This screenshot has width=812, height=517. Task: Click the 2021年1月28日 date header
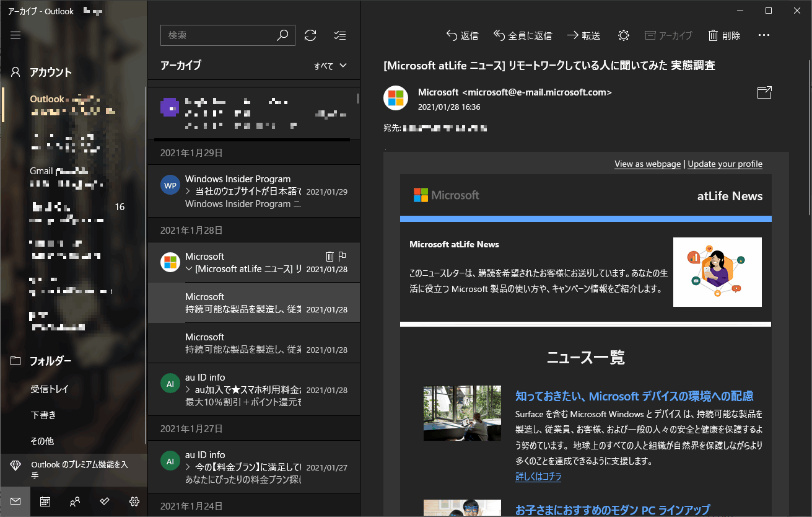pyautogui.click(x=191, y=230)
